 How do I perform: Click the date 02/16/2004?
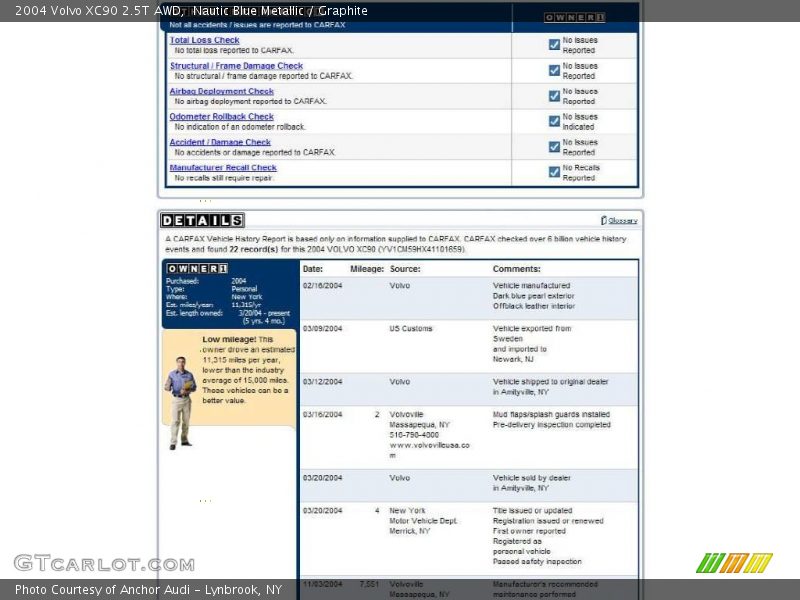322,286
